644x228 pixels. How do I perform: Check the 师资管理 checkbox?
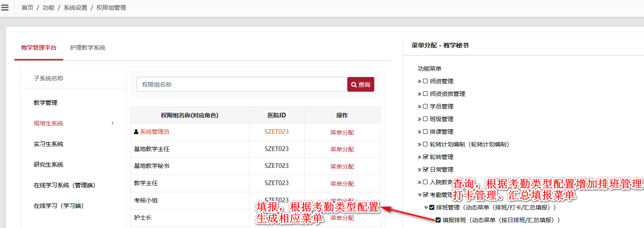[425, 81]
